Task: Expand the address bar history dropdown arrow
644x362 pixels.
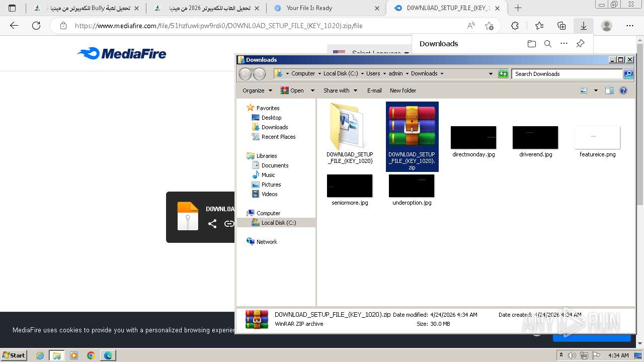Action: [491, 73]
